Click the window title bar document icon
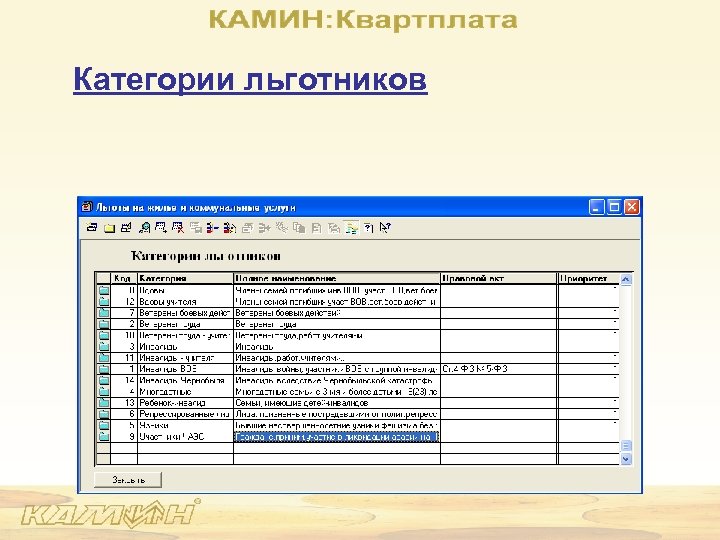 click(x=86, y=207)
